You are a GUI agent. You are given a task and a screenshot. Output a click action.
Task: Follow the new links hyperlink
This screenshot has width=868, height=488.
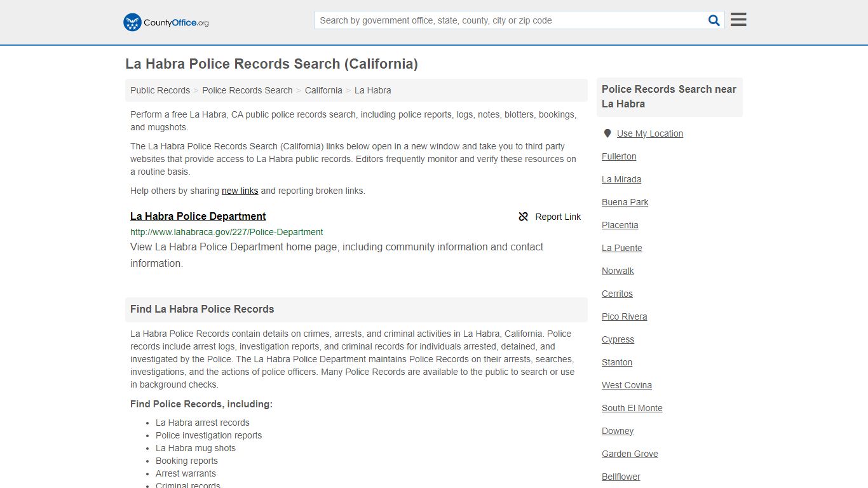click(240, 191)
